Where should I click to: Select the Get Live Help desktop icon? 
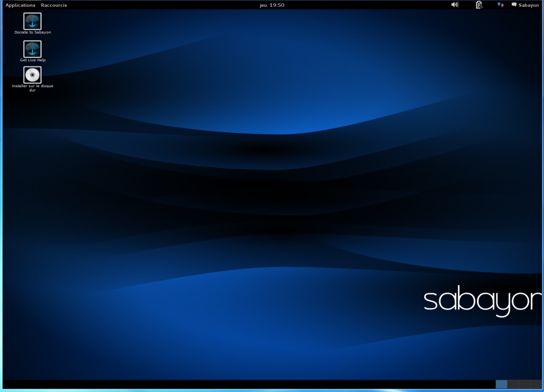click(x=32, y=49)
